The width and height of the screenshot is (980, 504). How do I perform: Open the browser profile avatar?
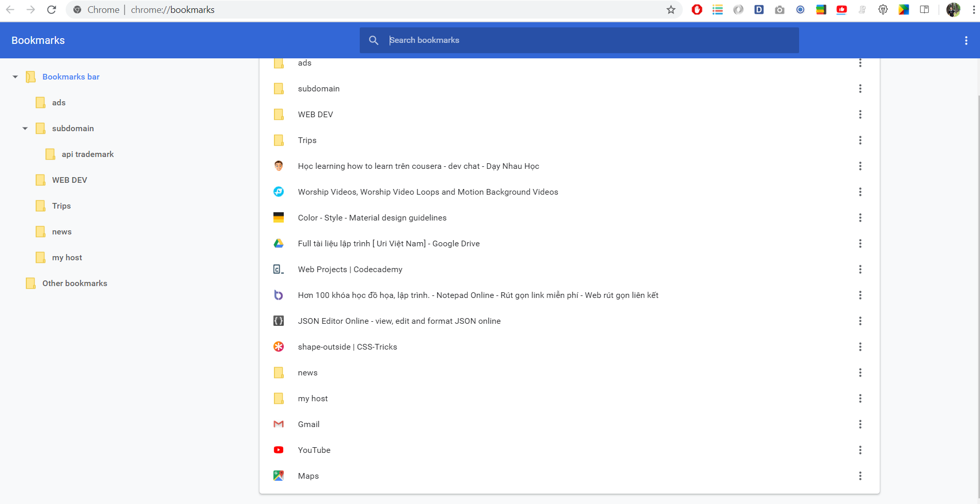[953, 9]
